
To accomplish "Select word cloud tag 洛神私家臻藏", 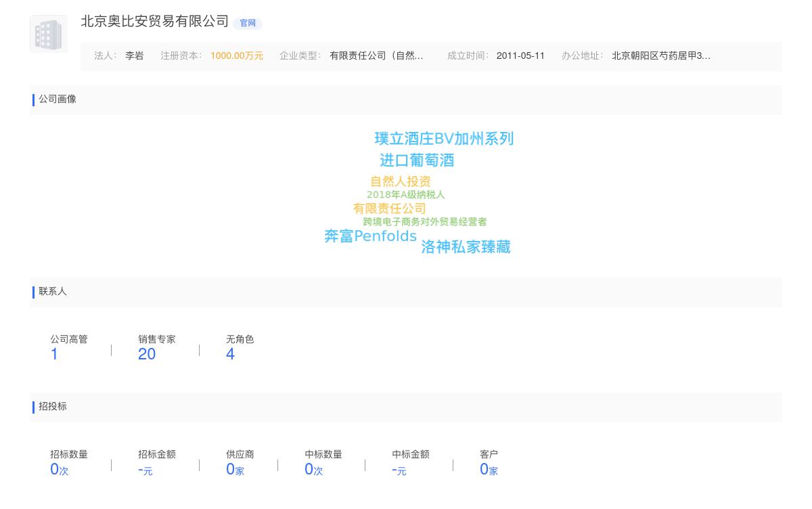I will pyautogui.click(x=466, y=247).
